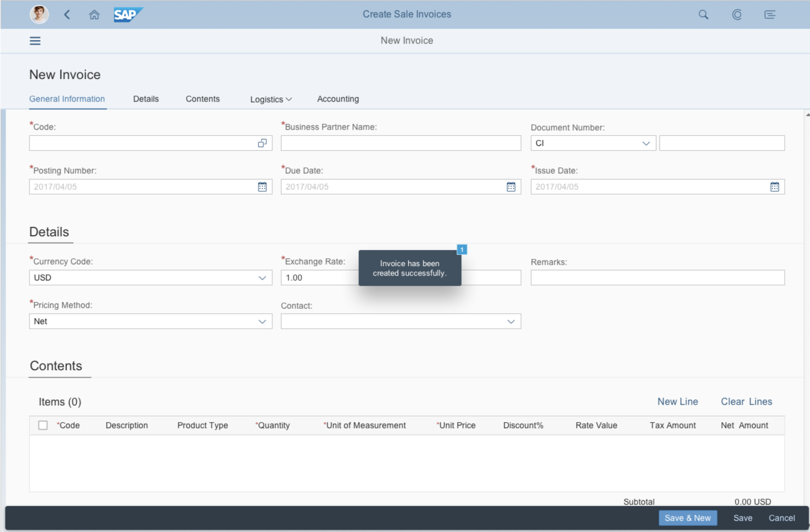This screenshot has width=810, height=532.
Task: Click the SAP logo
Action: pos(128,15)
